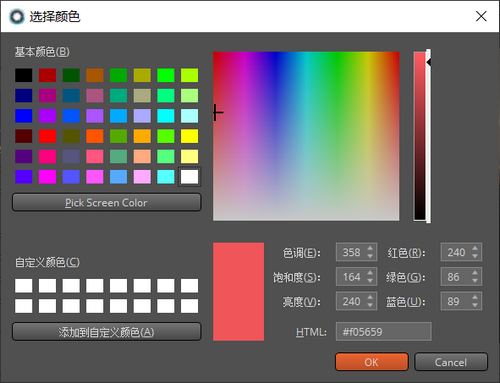Click the HTML hex code field #f05659
This screenshot has width=500, height=383.
point(383,332)
